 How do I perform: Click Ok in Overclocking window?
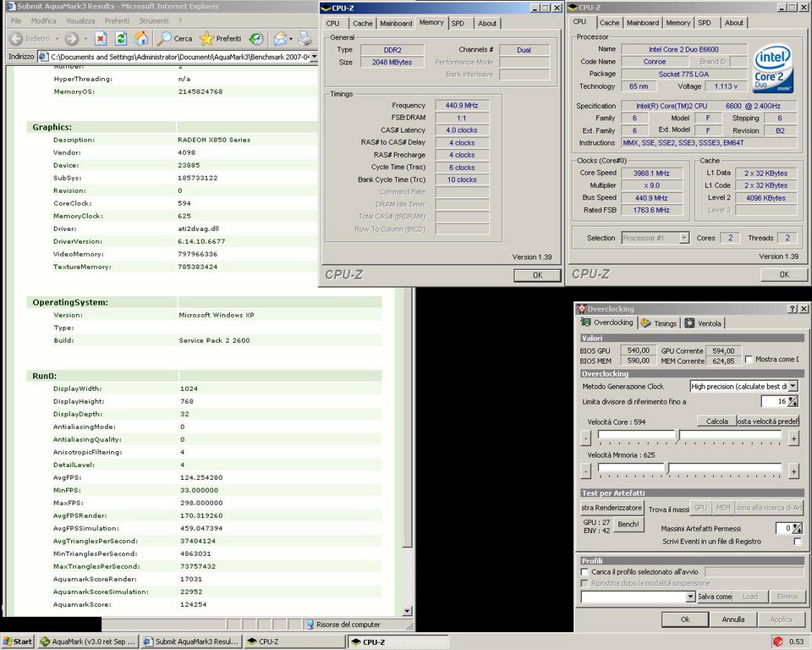[685, 619]
